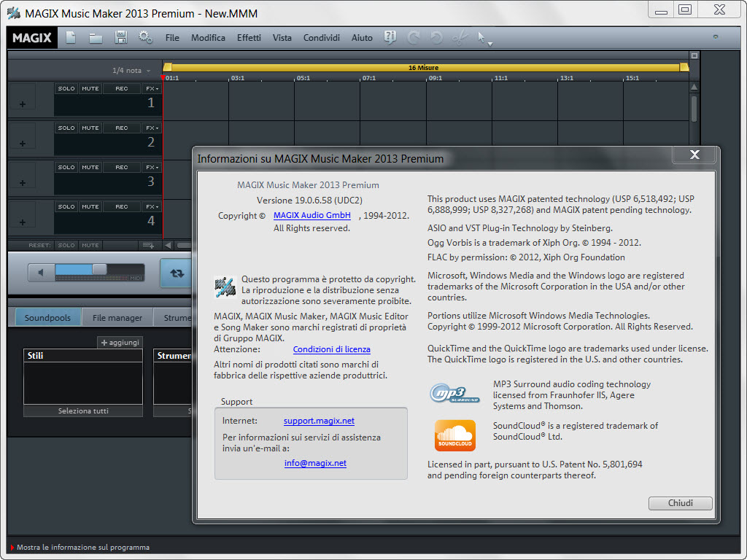The width and height of the screenshot is (747, 560).
Task: Click the redo arrow icon
Action: 414,38
